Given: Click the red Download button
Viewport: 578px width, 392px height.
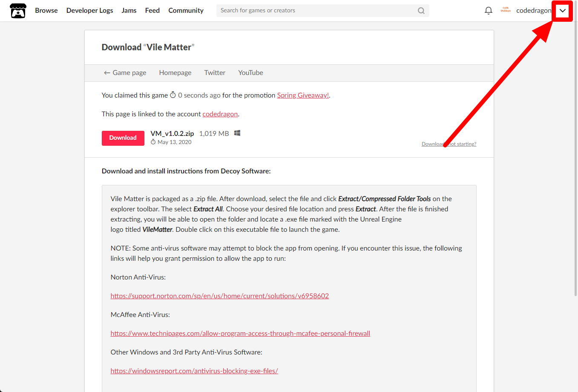Looking at the screenshot, I should pyautogui.click(x=123, y=138).
